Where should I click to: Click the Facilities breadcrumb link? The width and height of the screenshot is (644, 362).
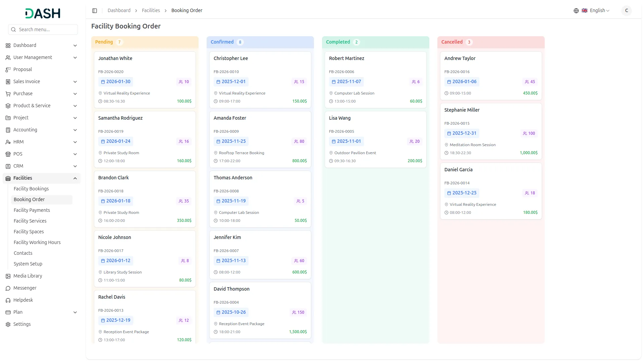(x=151, y=11)
